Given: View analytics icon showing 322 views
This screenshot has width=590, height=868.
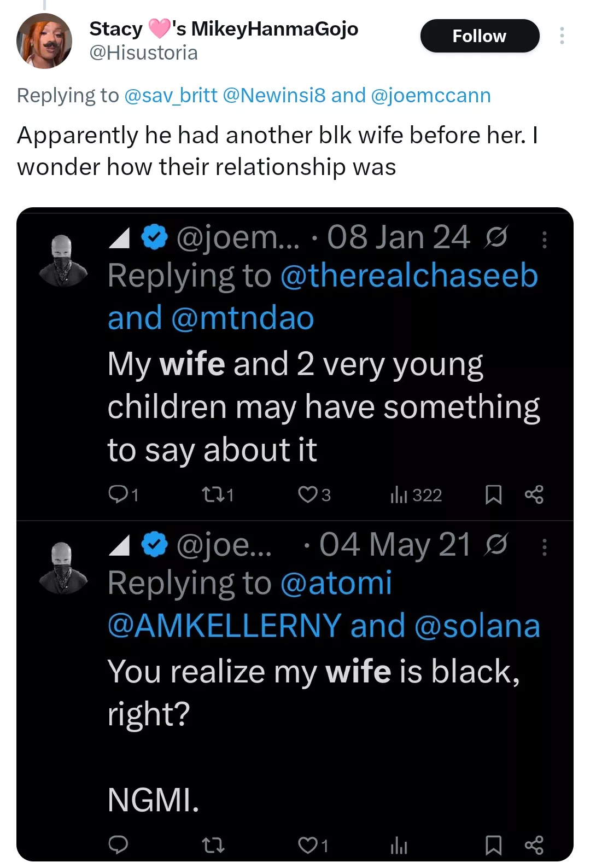Looking at the screenshot, I should [x=399, y=494].
